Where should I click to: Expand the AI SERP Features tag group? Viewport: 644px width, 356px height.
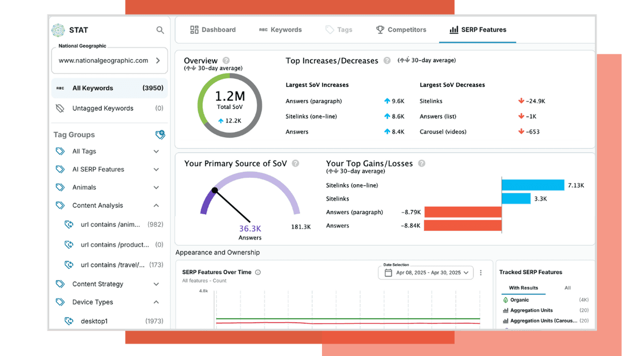(156, 170)
